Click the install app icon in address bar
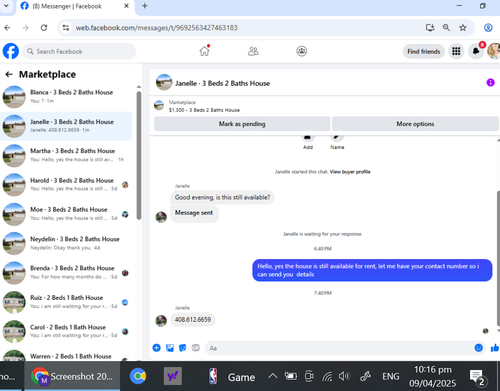The width and height of the screenshot is (500, 391). pos(430,28)
